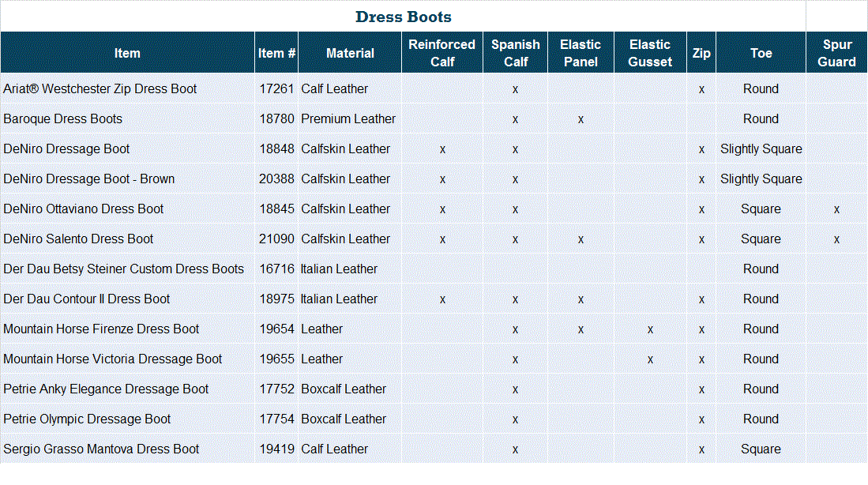The width and height of the screenshot is (868, 485).
Task: Click Round toe in Baroque Dress Boots row
Action: pyautogui.click(x=761, y=119)
